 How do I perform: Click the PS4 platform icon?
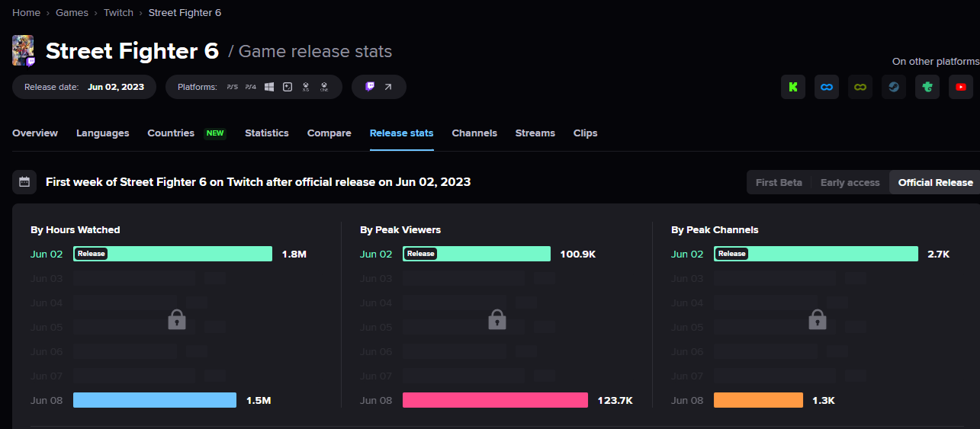tap(251, 87)
